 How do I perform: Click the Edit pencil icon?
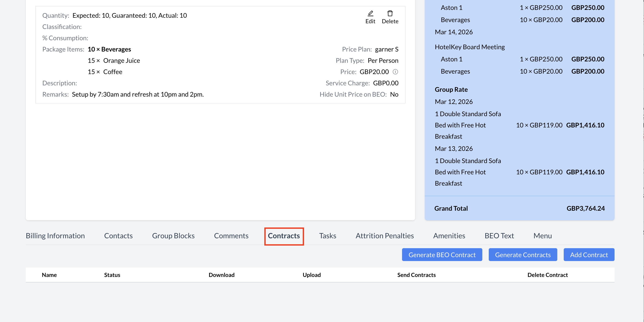(x=370, y=14)
